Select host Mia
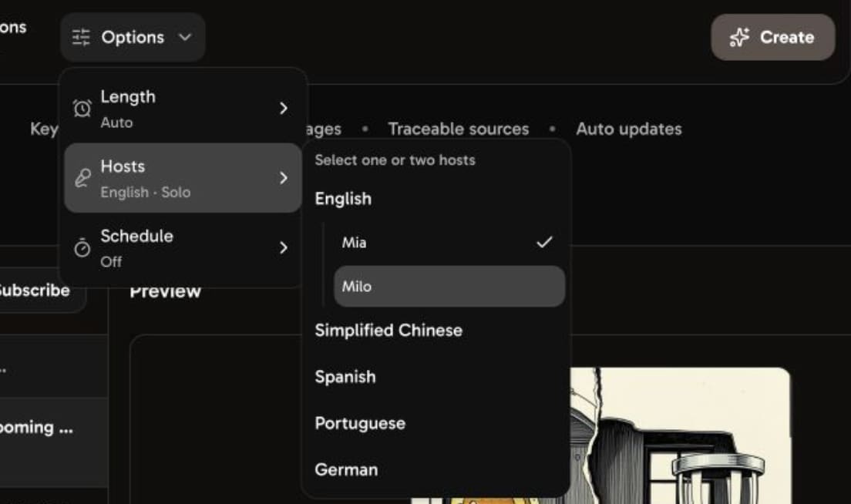Screen dimensions: 851x504 (449, 243)
